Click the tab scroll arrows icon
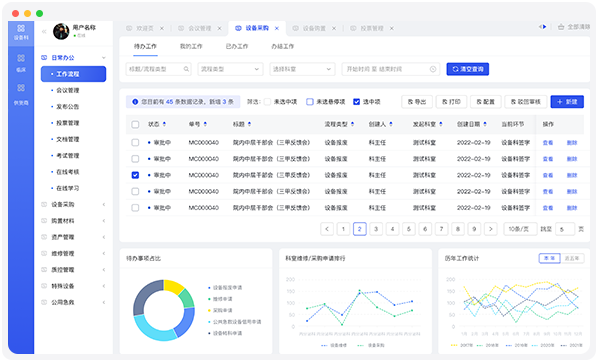 click(542, 27)
